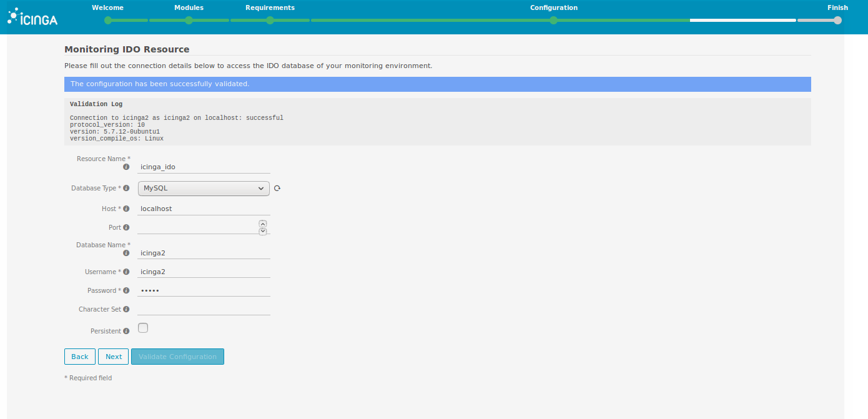Click the Next button

(114, 357)
